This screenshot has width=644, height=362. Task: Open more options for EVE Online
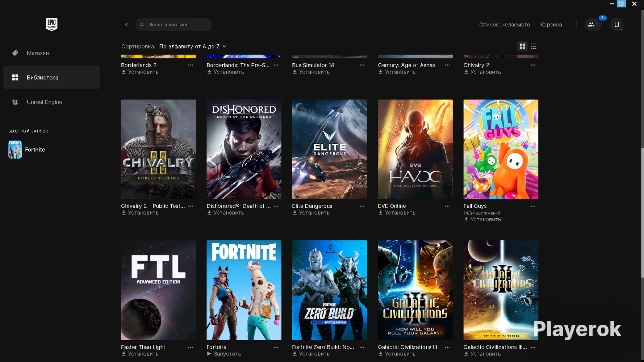447,206
